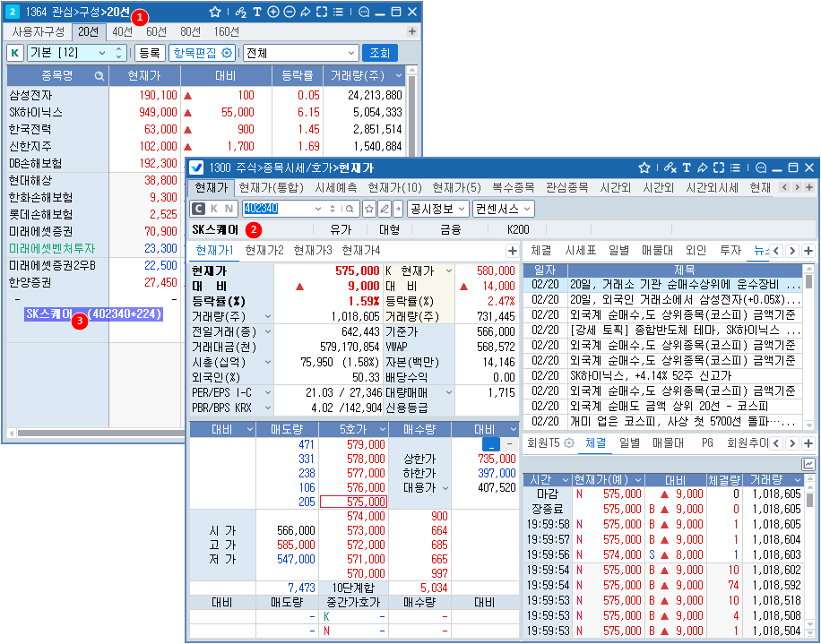The height and width of the screenshot is (644, 821).
Task: Toggle the C button left of the stock code
Action: (199, 209)
